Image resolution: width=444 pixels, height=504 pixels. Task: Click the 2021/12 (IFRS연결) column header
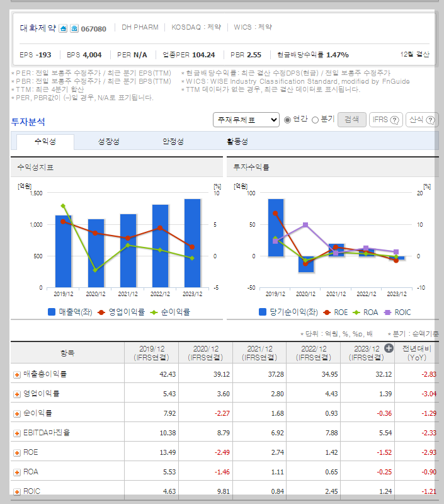click(x=259, y=353)
